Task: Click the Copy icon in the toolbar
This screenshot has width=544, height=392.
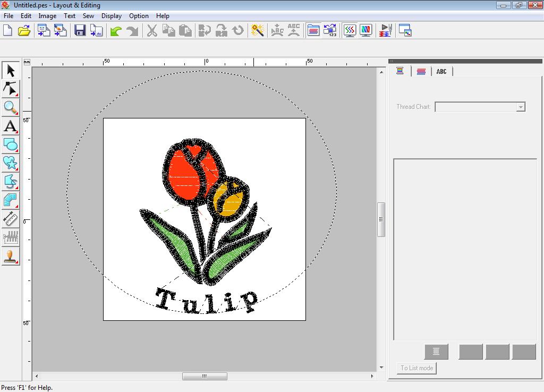Action: coord(168,30)
